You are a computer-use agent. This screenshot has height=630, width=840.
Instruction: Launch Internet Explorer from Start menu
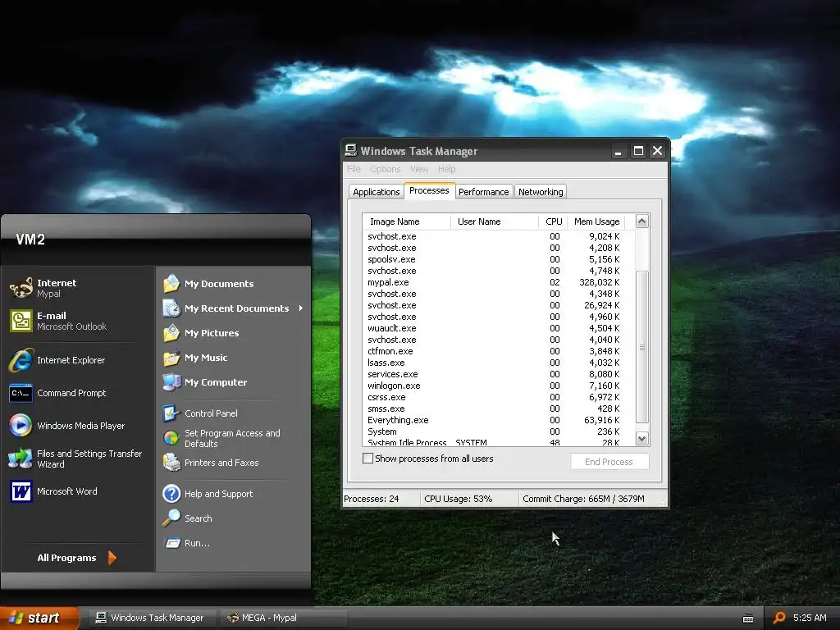coord(21,360)
